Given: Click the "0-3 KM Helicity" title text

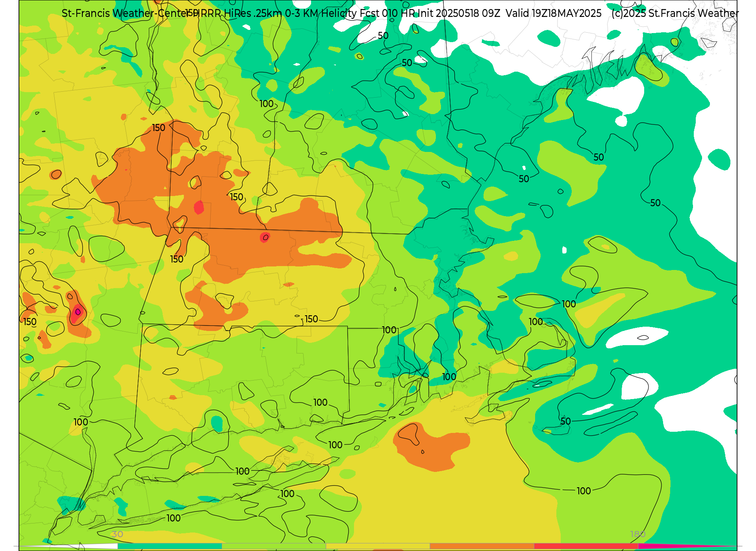Looking at the screenshot, I should pyautogui.click(x=321, y=13).
